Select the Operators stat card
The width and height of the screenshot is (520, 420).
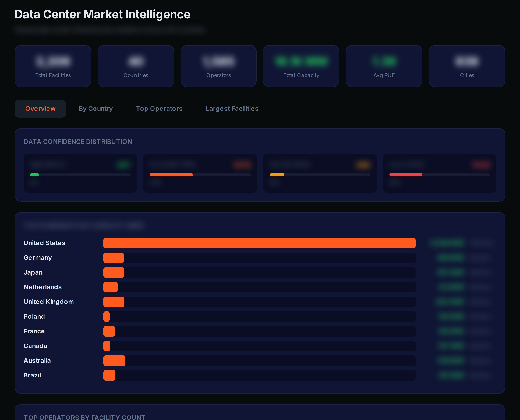[218, 66]
